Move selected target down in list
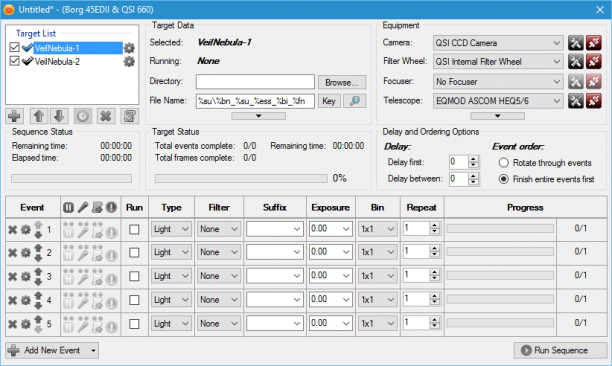The width and height of the screenshot is (612, 366). [x=59, y=116]
